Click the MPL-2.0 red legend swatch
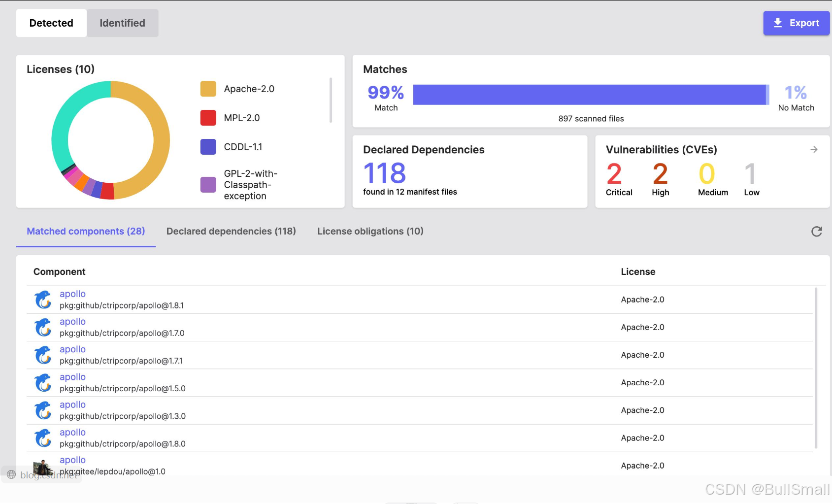 pyautogui.click(x=208, y=118)
